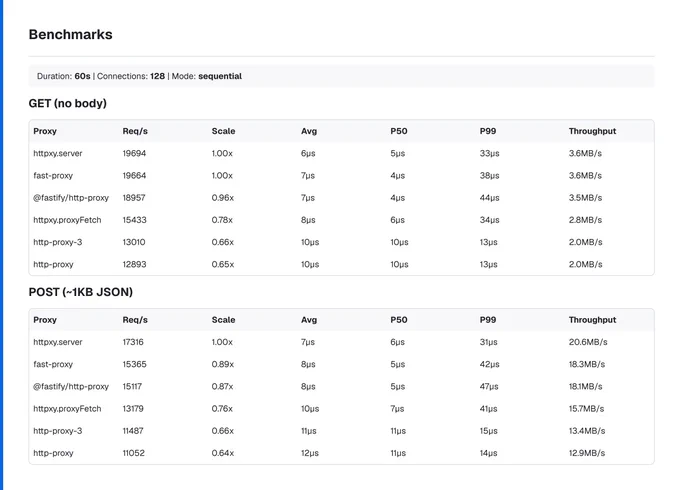Click the 18.1MB/s throughput value
Viewport: 680px width, 490px height.
pos(585,386)
